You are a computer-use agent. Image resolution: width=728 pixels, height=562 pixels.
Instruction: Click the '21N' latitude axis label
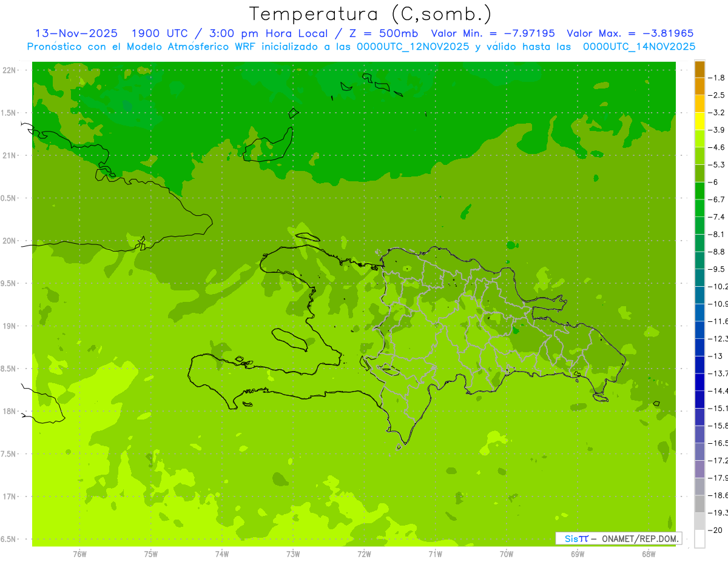pos(10,155)
